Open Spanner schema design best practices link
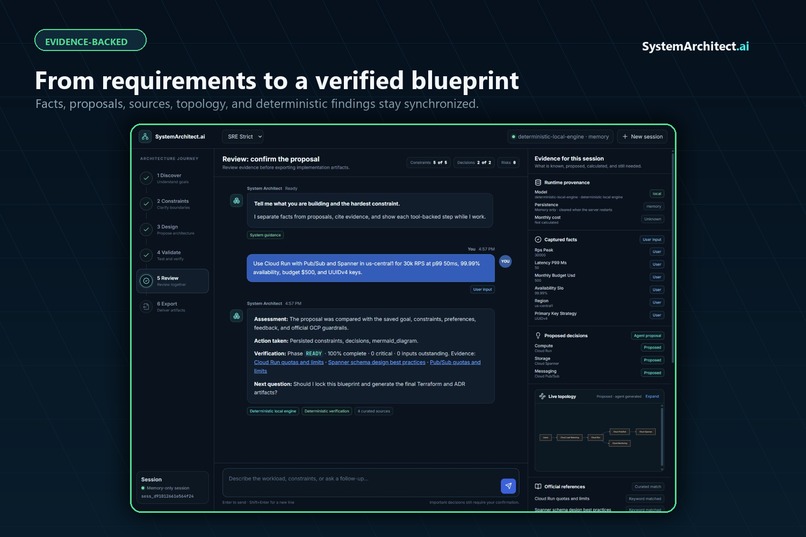The height and width of the screenshot is (537, 806). point(377,362)
